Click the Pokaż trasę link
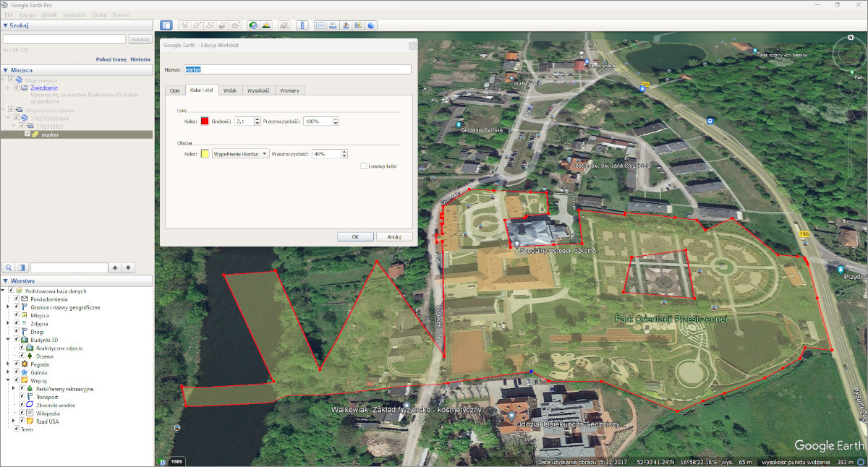This screenshot has height=467, width=868. (x=111, y=59)
